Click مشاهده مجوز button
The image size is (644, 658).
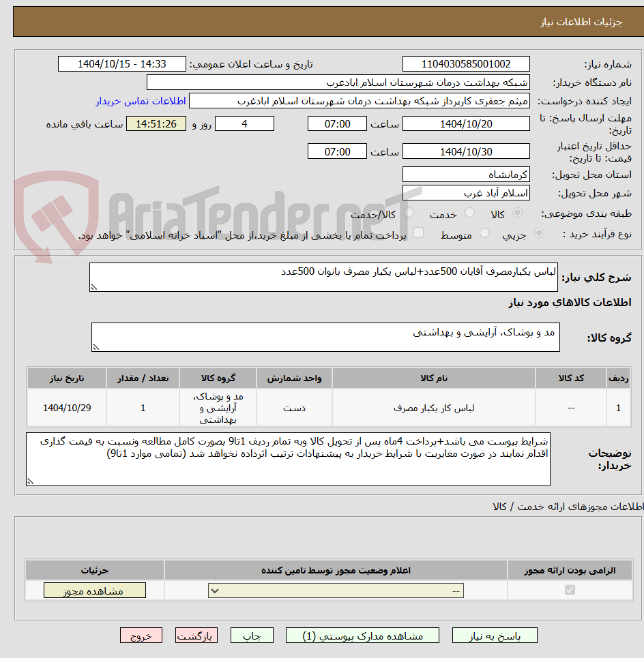(94, 590)
